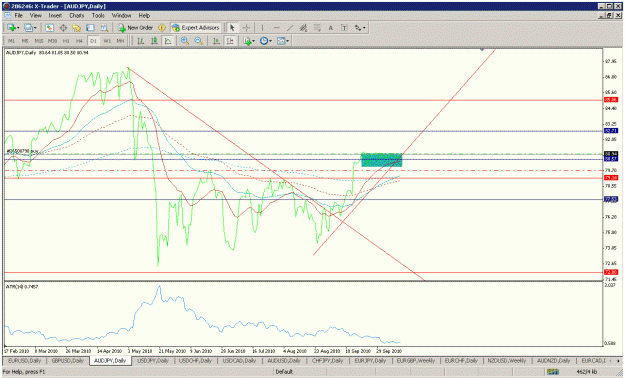The height and width of the screenshot is (378, 625).
Task: Switch to the EURGBP,Weekly chart tab
Action: tap(415, 361)
